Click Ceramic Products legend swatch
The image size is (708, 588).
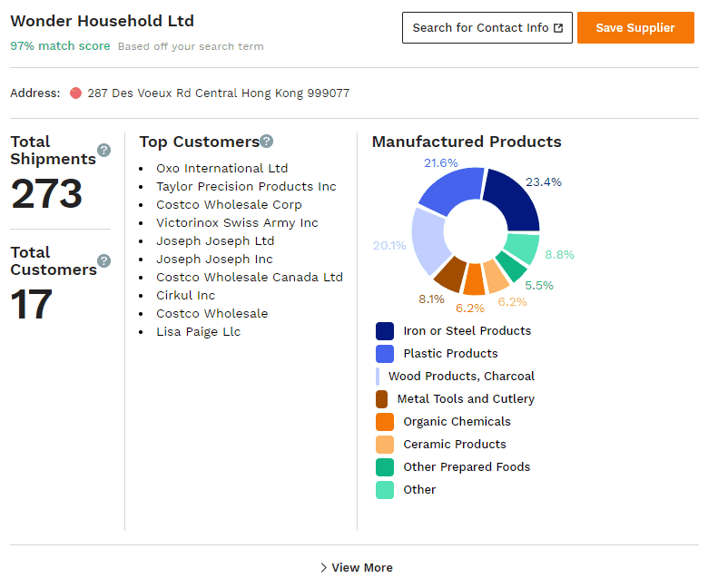(385, 445)
